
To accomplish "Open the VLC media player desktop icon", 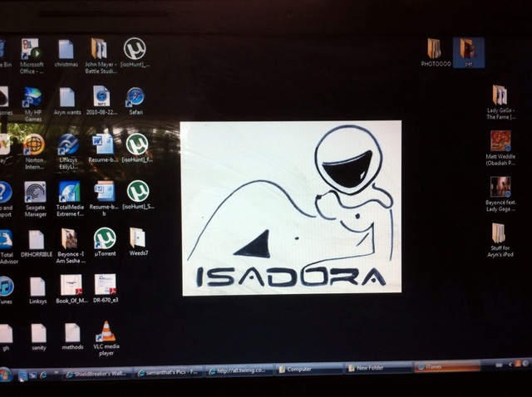I will [106, 333].
